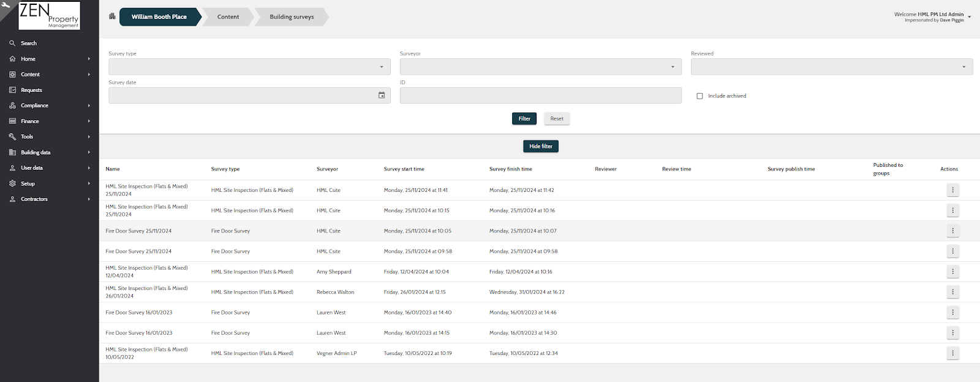Screen dimensions: 980x382
Task: Click the wrench icon in top-left corner
Action: tap(6, 5)
